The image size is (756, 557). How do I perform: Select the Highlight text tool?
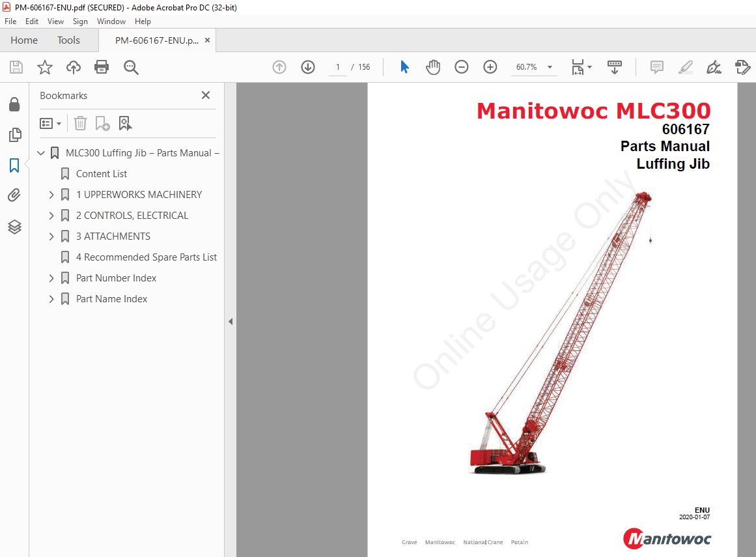(x=685, y=67)
